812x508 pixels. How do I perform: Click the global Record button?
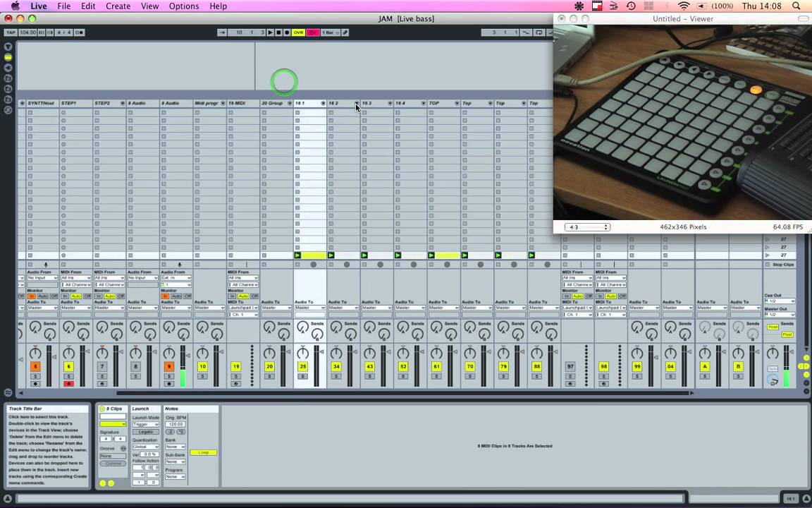pyautogui.click(x=287, y=32)
